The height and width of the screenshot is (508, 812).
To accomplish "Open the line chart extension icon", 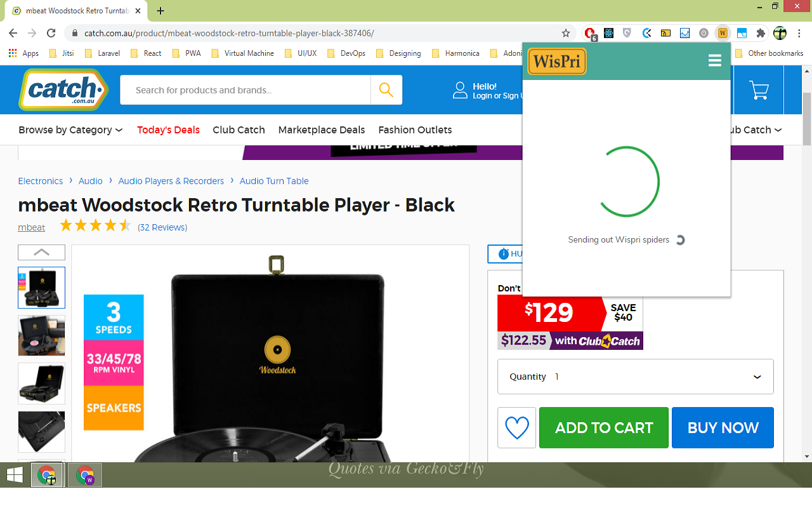I will point(684,33).
